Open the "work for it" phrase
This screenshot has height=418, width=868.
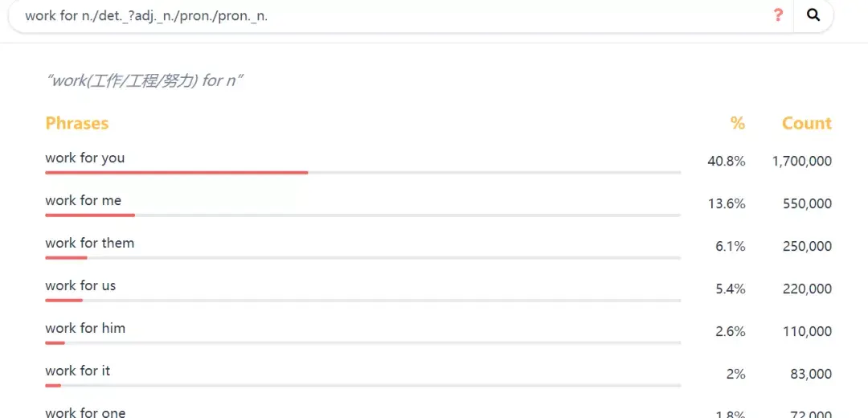click(x=78, y=371)
